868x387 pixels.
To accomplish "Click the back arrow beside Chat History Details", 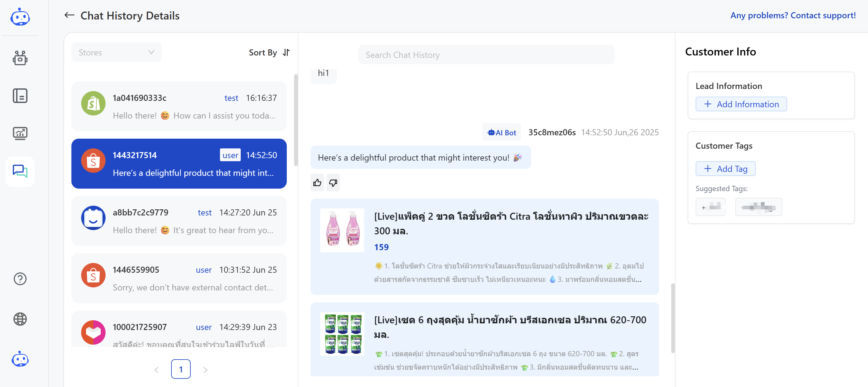I will 69,15.
